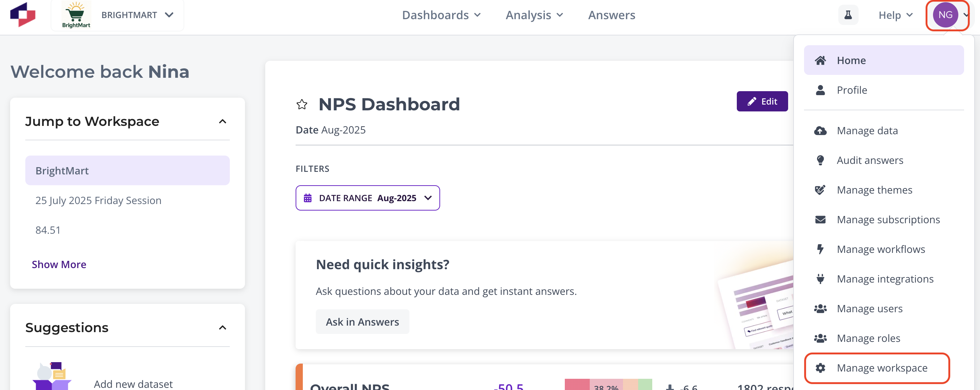Click the Manage workflows lightning icon

coord(820,249)
